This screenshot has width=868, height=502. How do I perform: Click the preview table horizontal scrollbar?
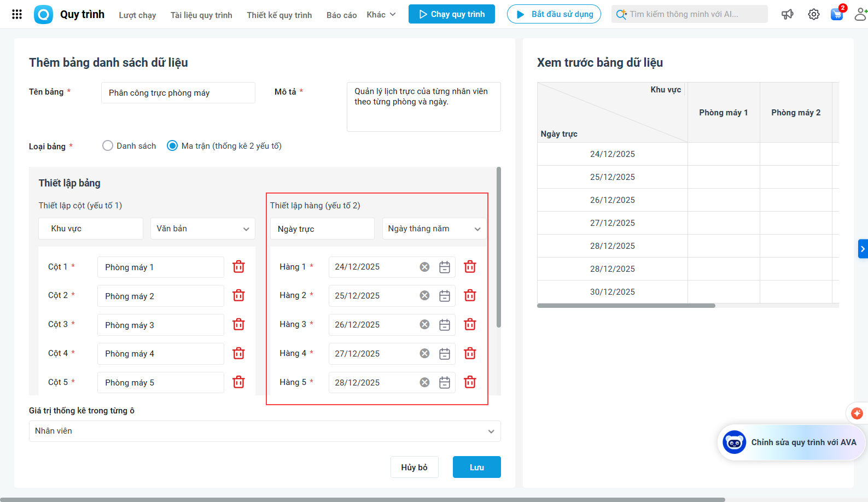626,306
